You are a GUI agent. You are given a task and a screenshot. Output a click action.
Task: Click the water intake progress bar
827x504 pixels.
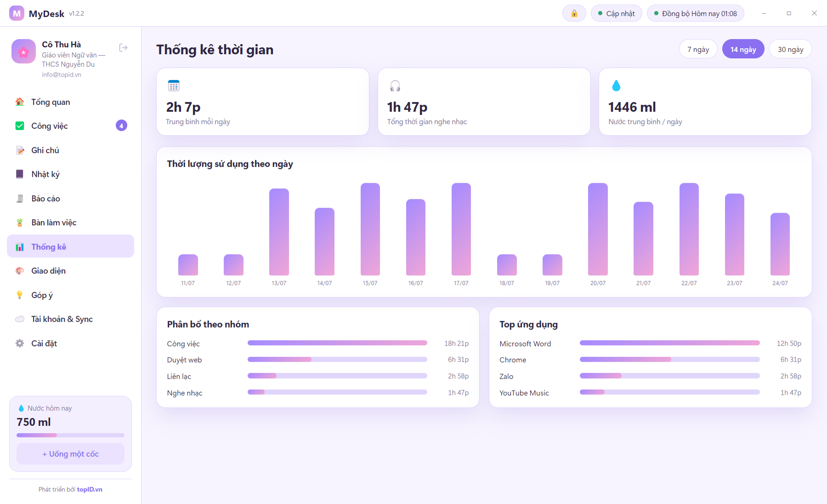tap(70, 435)
